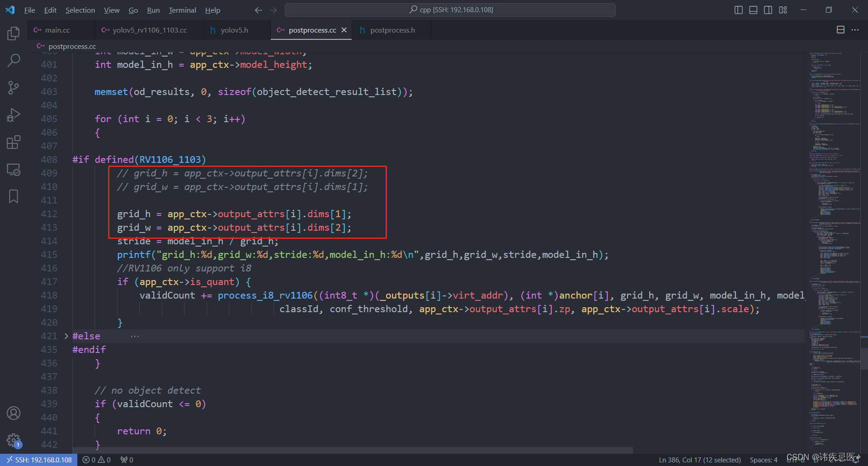
Task: Switch to main.cc tab
Action: click(x=61, y=30)
